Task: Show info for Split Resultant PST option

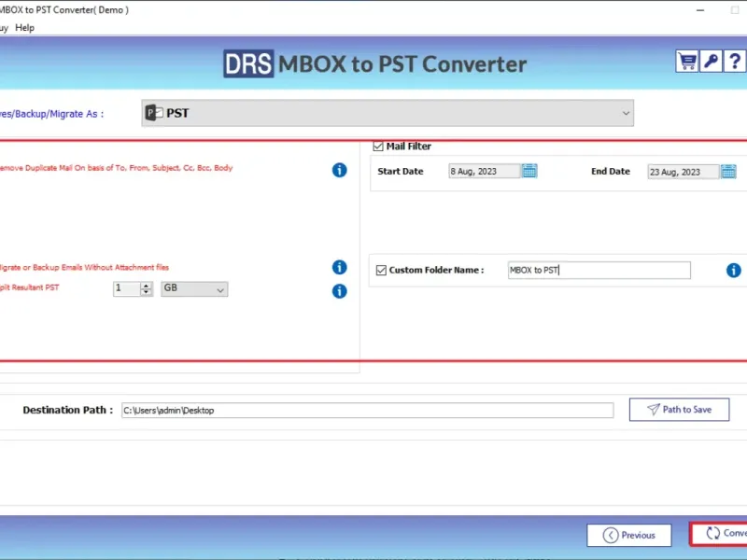Action: 339,291
